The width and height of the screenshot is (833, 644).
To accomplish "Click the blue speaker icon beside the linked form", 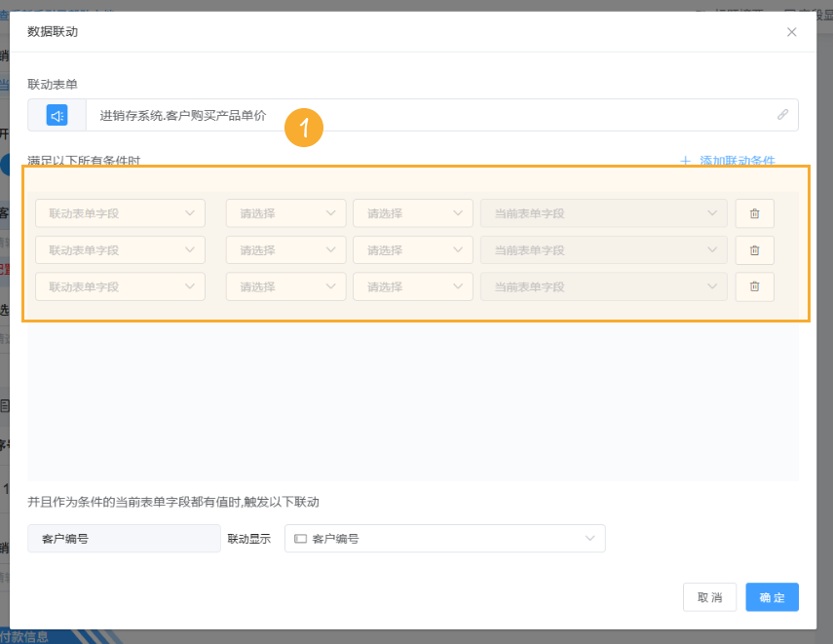I will (56, 114).
